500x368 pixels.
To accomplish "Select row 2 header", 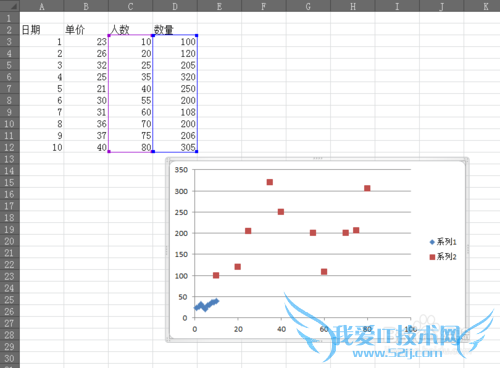I will click(x=10, y=30).
